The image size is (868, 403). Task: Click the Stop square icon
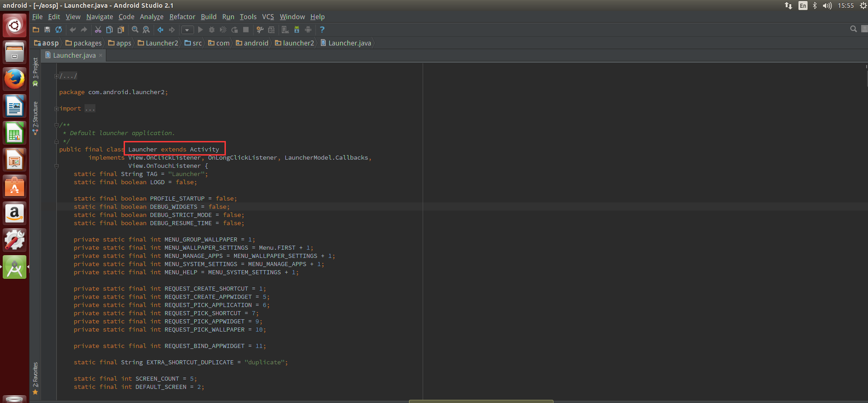pos(246,30)
